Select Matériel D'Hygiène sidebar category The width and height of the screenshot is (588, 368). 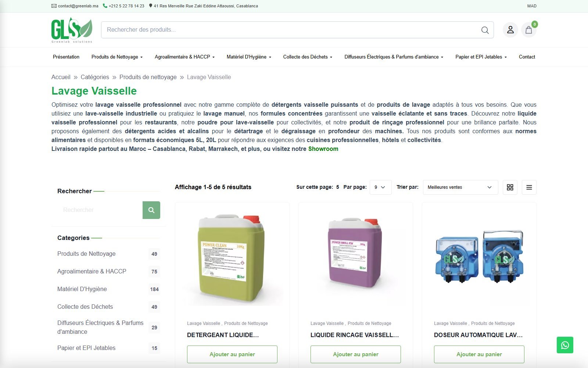(82, 289)
